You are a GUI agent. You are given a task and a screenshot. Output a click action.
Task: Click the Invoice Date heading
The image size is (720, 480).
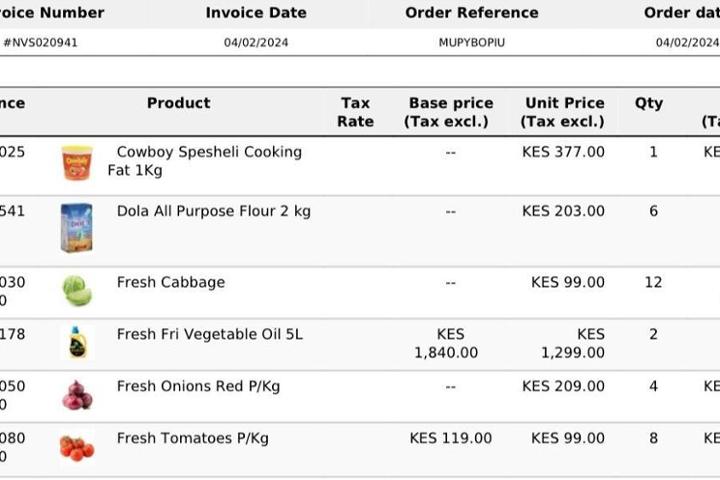click(256, 13)
